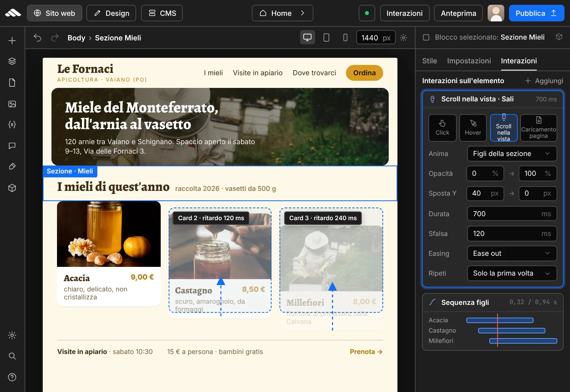Open the Anima dropdown Figli della sezione
This screenshot has width=570, height=392.
click(x=512, y=154)
